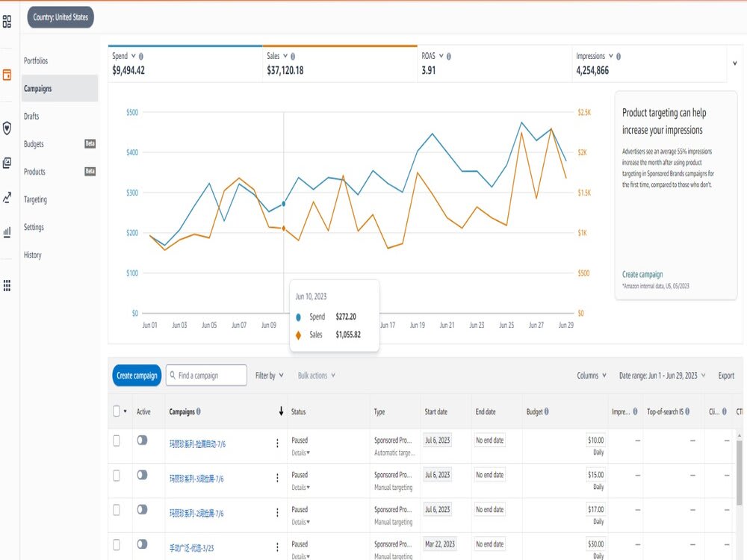
Task: Open select-all checkbox dropdown caret
Action: point(125,411)
